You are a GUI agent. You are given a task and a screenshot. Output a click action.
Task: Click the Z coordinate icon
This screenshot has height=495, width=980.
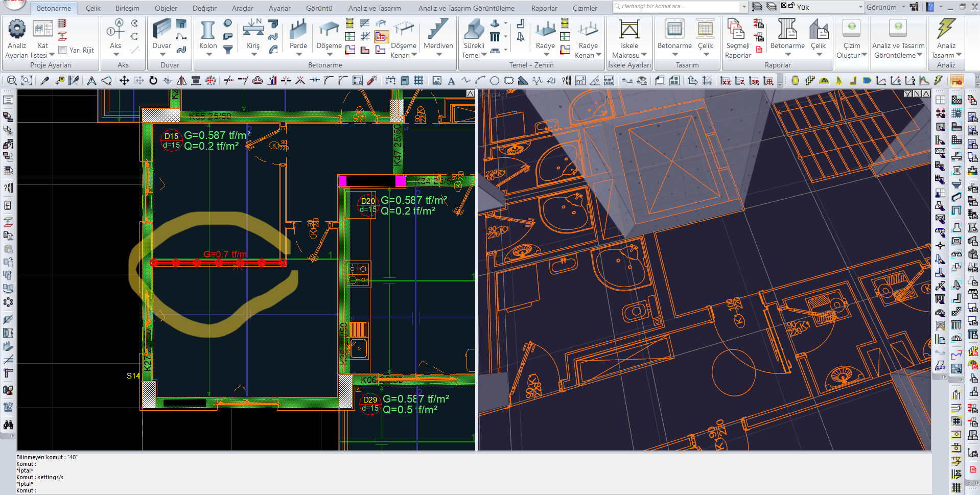pos(740,80)
